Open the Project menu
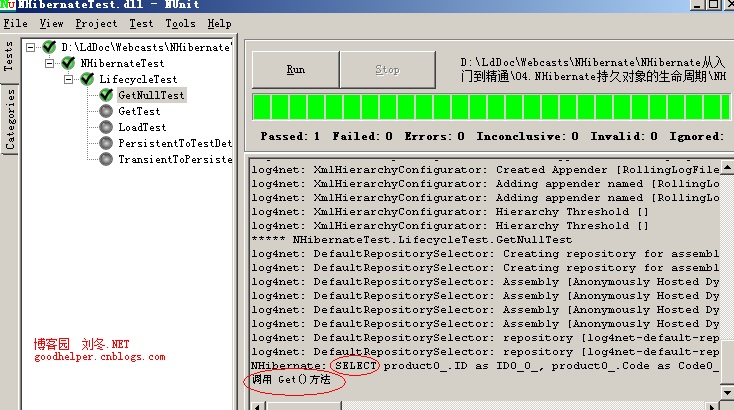 pos(96,23)
